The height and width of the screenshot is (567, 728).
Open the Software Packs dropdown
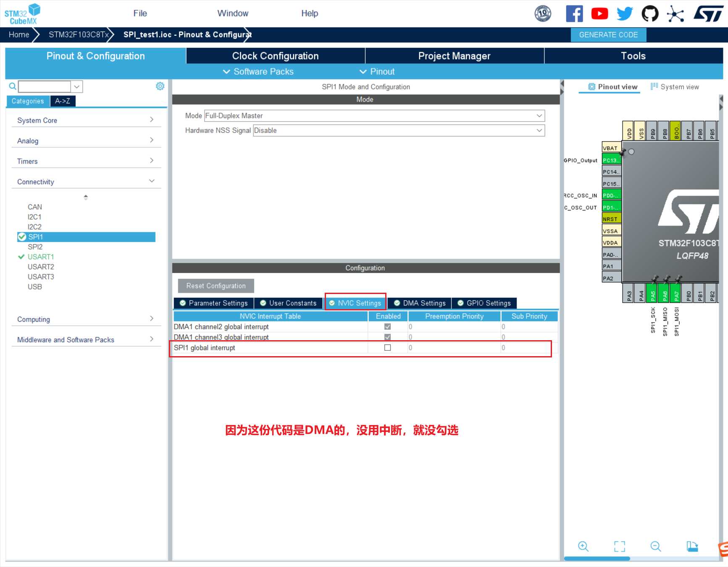coord(258,71)
